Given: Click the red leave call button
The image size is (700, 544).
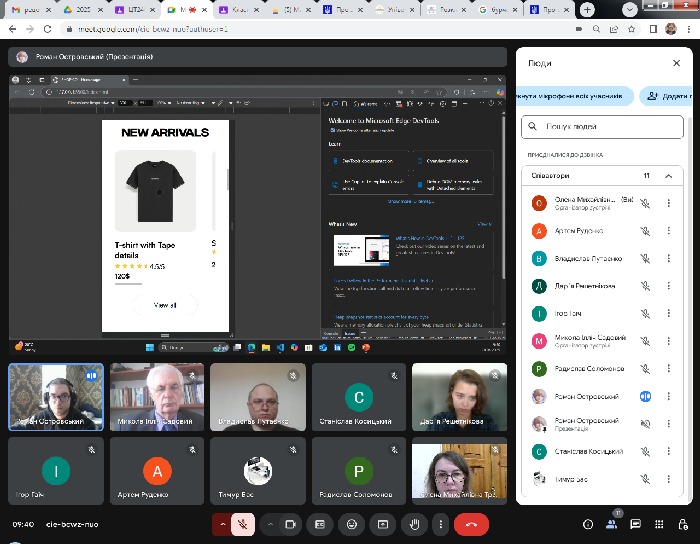Looking at the screenshot, I should click(x=471, y=523).
